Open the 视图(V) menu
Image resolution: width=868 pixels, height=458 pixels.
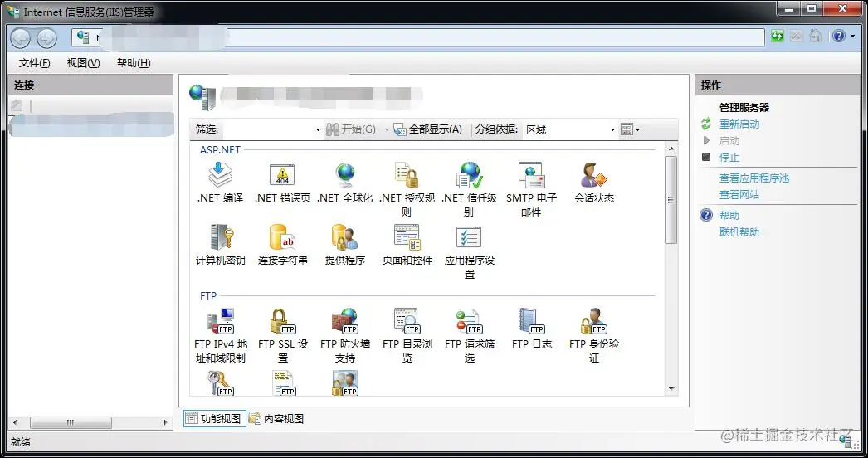(84, 63)
